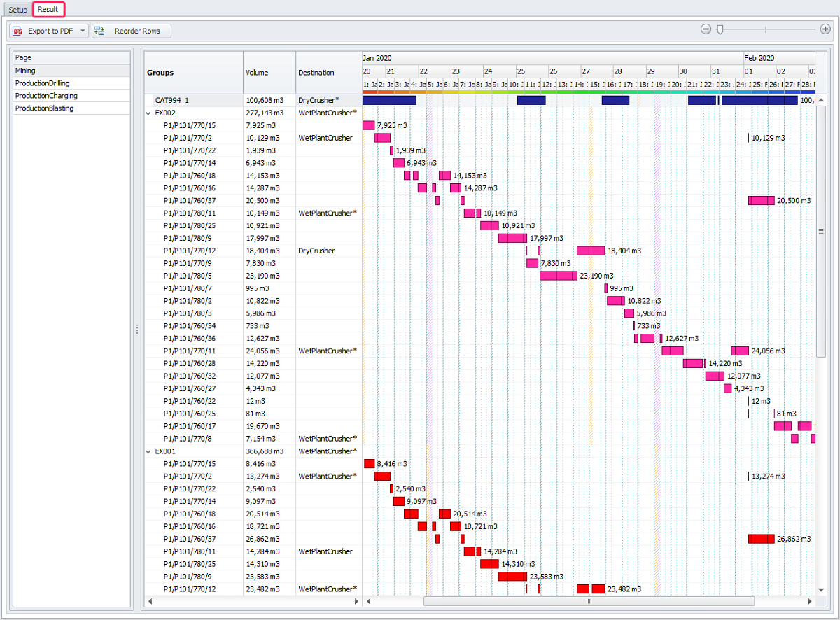
Task: Open the ProductionBlasting page
Action: coord(44,108)
